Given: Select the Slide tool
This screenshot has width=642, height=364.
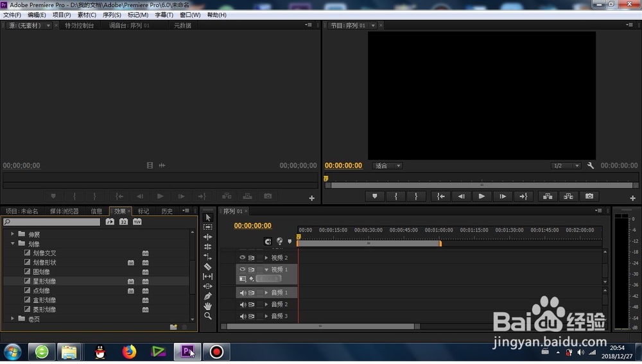Looking at the screenshot, I should [207, 286].
